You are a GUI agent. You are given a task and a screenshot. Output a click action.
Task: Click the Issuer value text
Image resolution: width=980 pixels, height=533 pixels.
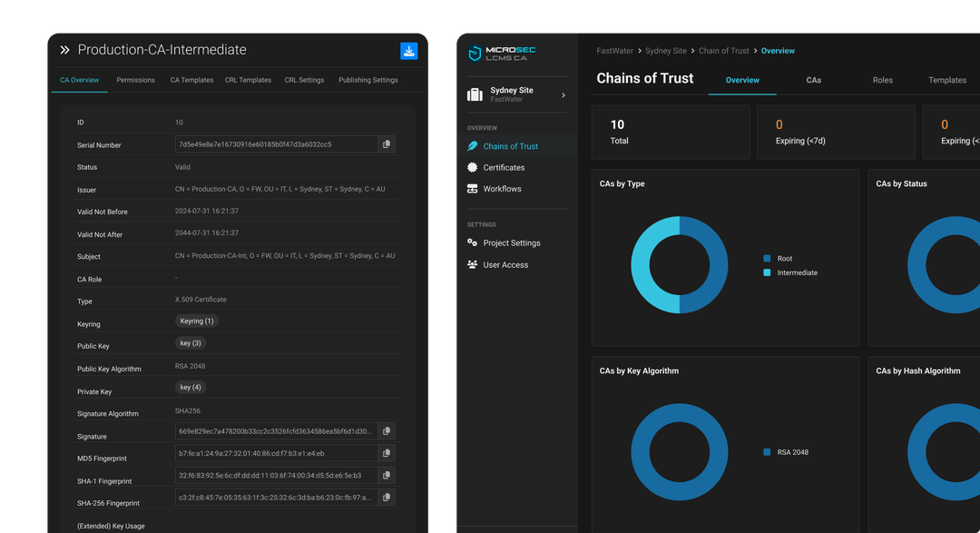tap(280, 189)
